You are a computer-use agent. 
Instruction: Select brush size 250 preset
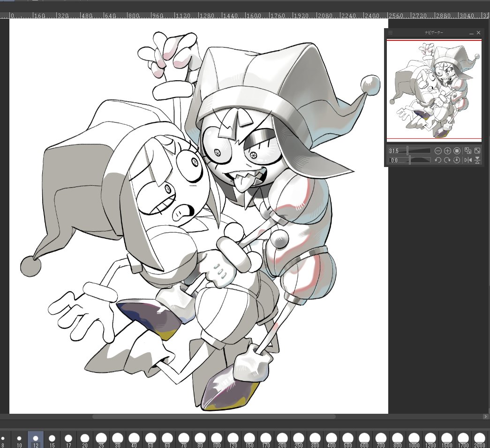click(298, 440)
